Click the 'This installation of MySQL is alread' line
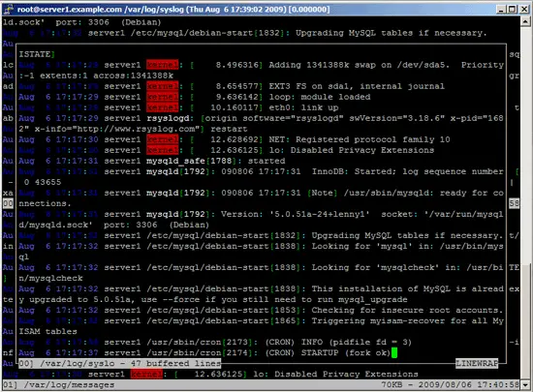This screenshot has width=533, height=392. coord(261,288)
